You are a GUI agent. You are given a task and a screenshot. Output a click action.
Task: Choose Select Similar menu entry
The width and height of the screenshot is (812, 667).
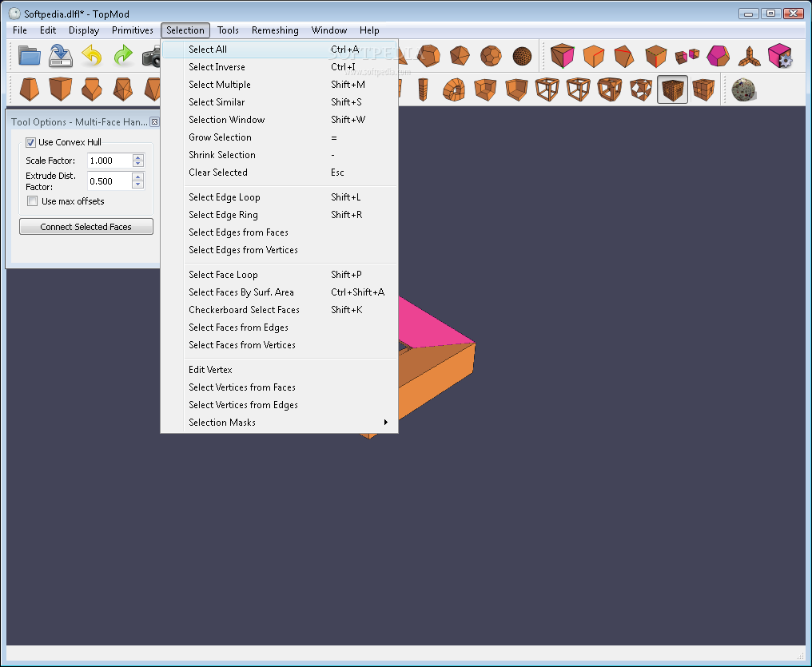tap(280, 102)
